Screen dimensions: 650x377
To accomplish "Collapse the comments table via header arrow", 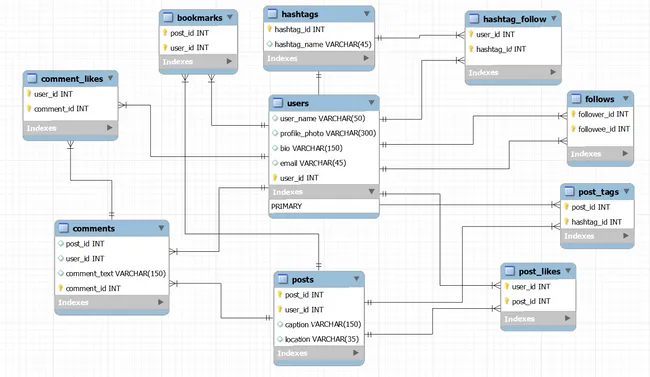I will click(x=161, y=228).
